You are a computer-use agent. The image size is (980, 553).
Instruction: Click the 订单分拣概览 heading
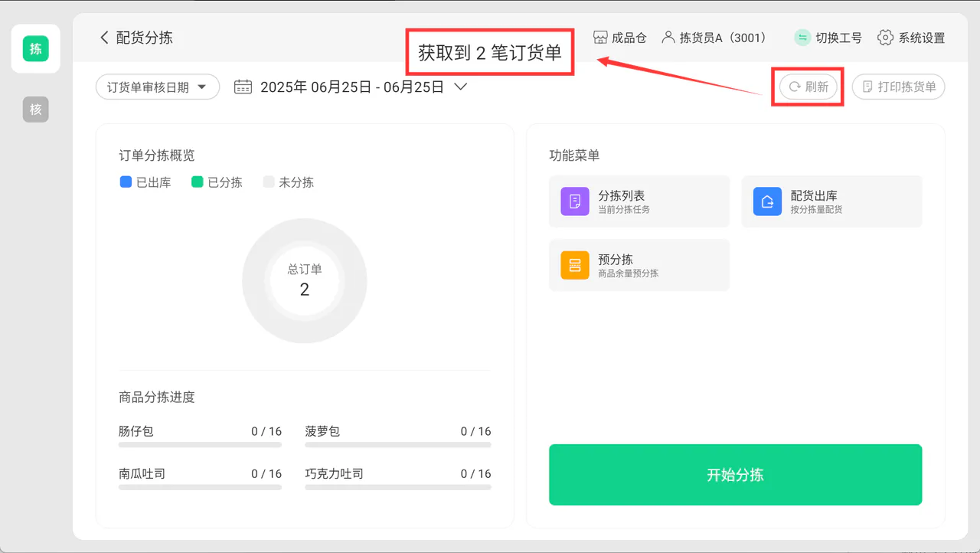157,155
